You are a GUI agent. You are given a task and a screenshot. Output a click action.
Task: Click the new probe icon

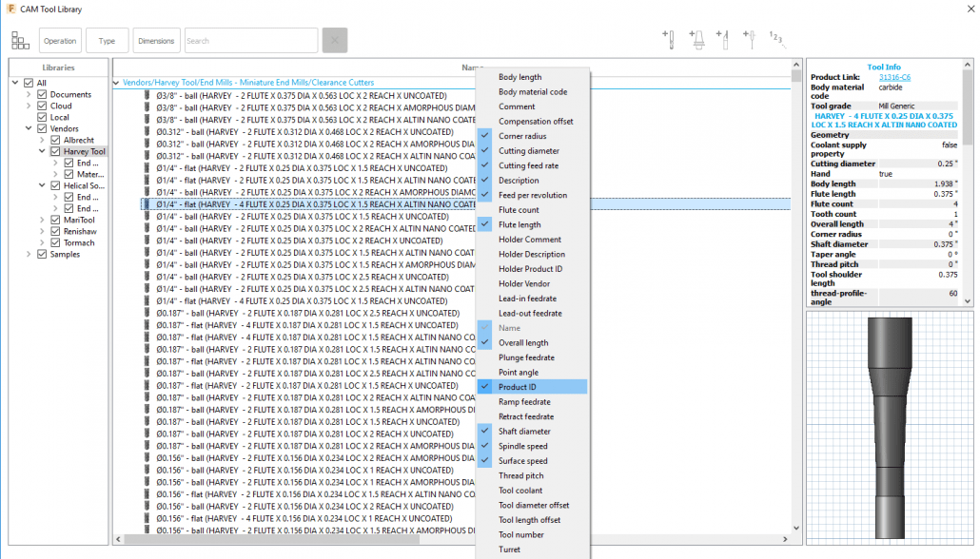pyautogui.click(x=749, y=40)
